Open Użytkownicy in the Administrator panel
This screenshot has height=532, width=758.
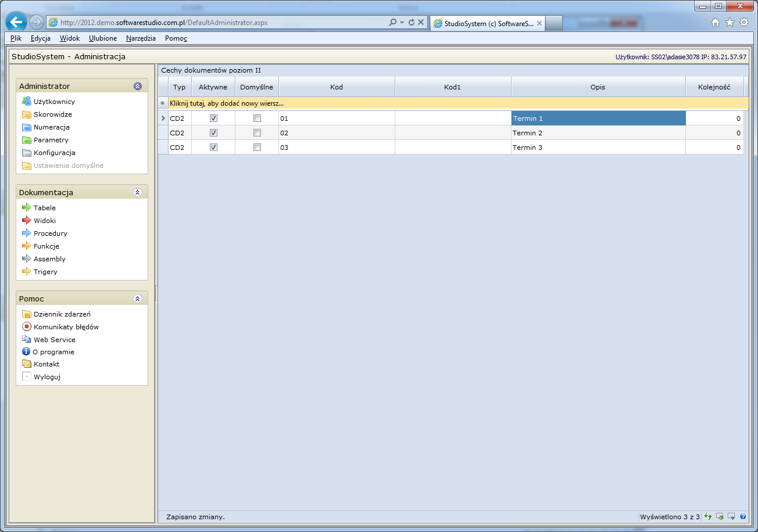pos(53,102)
